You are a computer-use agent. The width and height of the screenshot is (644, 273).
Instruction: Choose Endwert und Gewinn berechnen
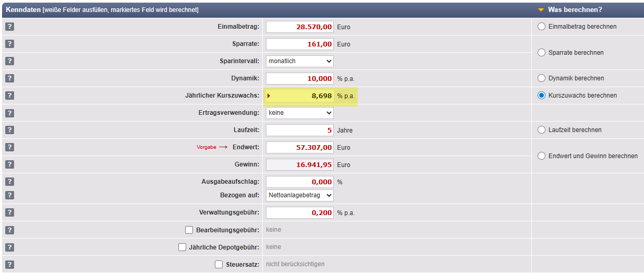(541, 156)
